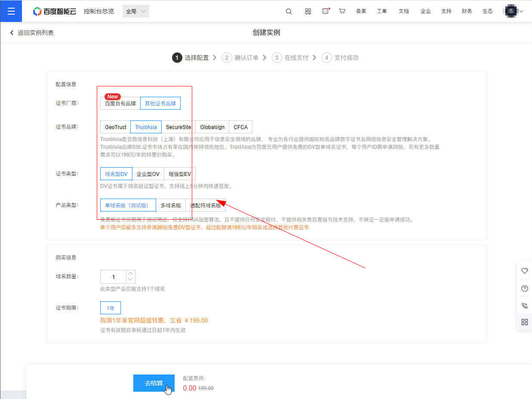Choose Globalsign certificate brand
Viewport: 532px width, 399px height.
coord(212,127)
